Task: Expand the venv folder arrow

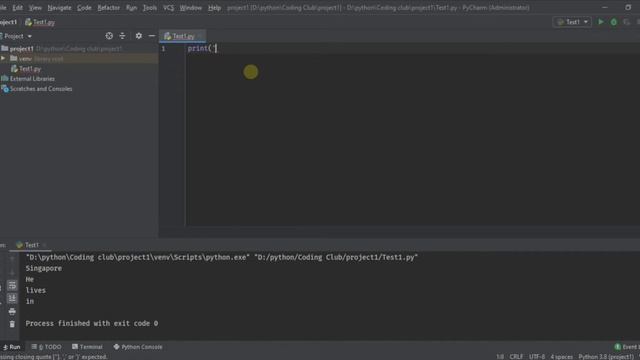Action: coord(3,59)
